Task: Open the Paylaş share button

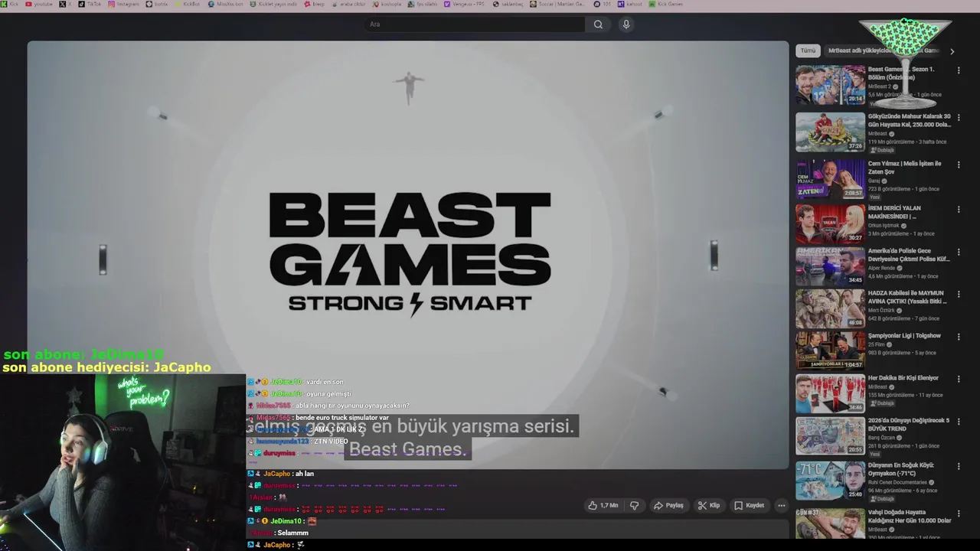Action: 668,505
